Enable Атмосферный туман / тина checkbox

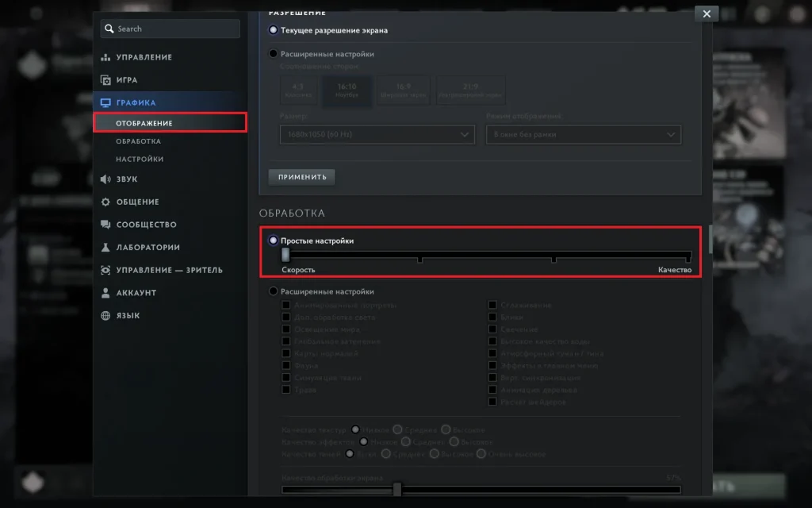tap(492, 353)
